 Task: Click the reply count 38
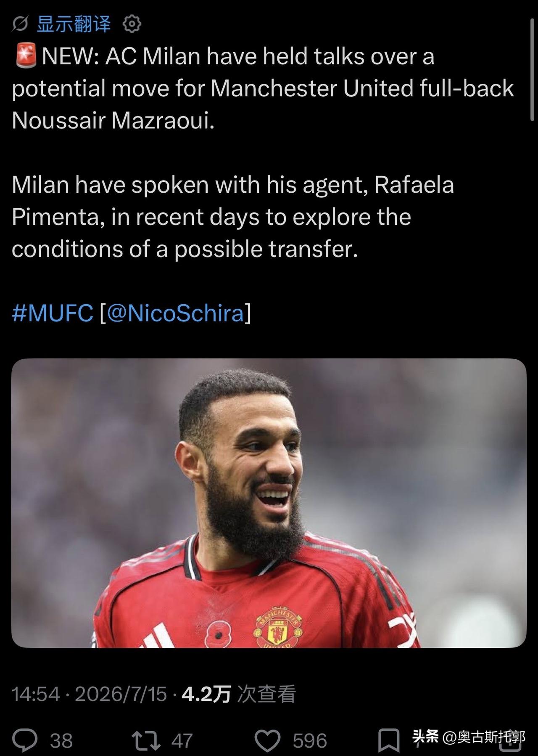point(61,740)
